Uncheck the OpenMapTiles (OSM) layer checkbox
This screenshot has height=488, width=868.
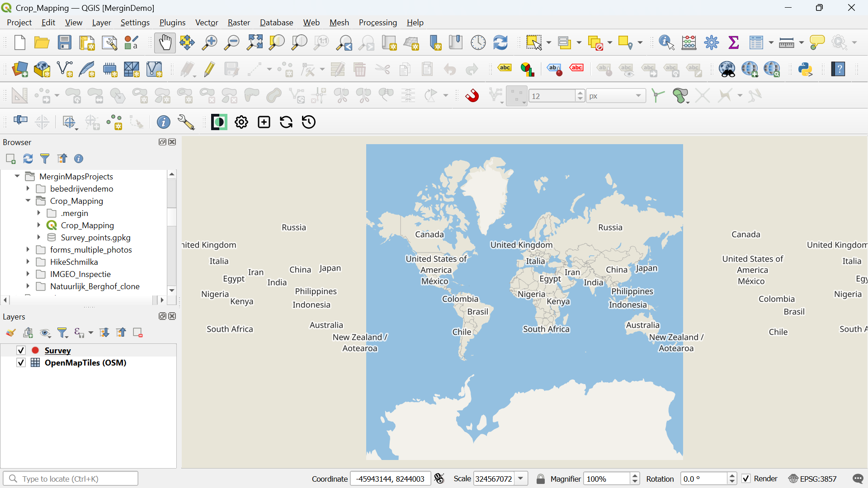pos(21,362)
